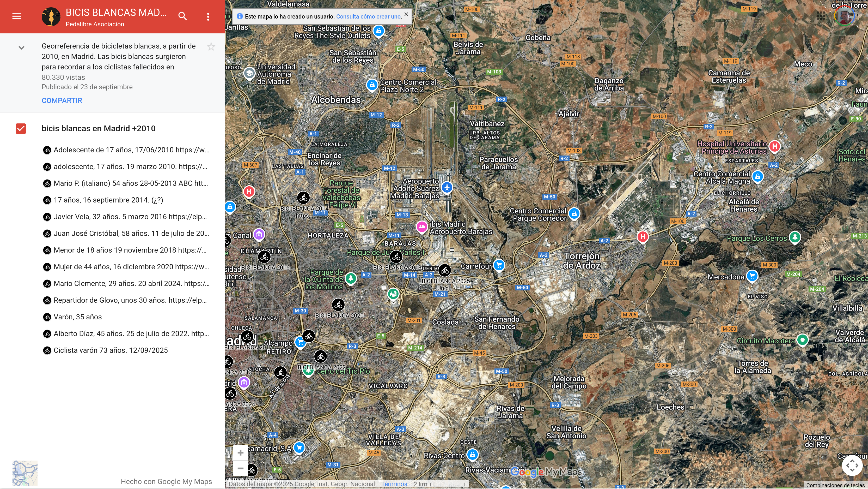Screen dimensions: 868x489
Task: Click the COMPARTIR link
Action: point(62,100)
